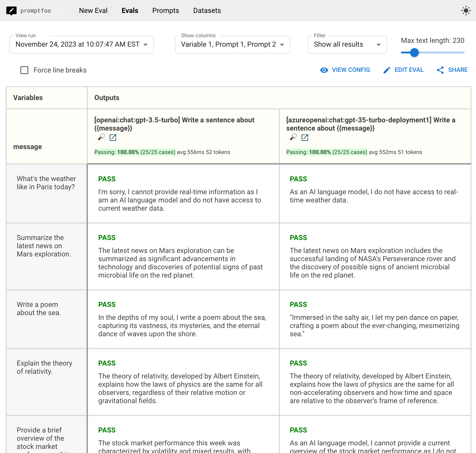This screenshot has width=476, height=453.
Task: Open the gpt-3.5-turbo prompt in new window
Action: 113,137
